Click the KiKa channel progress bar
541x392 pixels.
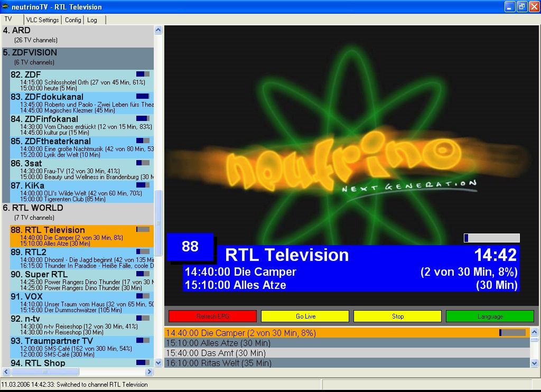coord(143,185)
